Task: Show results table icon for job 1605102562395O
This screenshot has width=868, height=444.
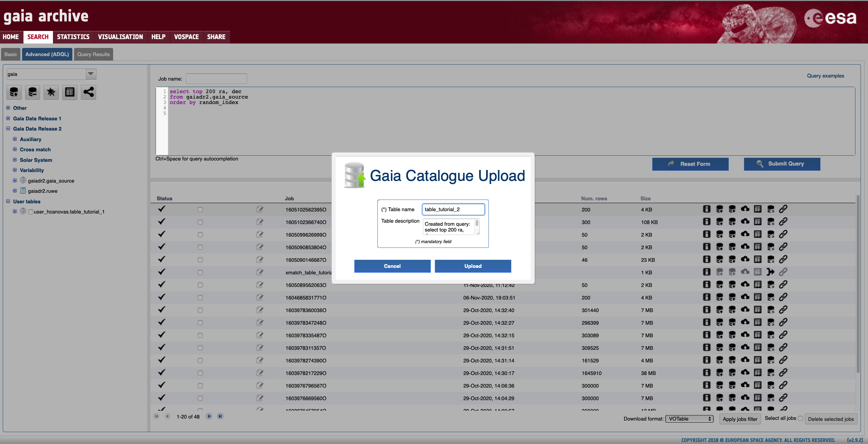Action: click(758, 209)
